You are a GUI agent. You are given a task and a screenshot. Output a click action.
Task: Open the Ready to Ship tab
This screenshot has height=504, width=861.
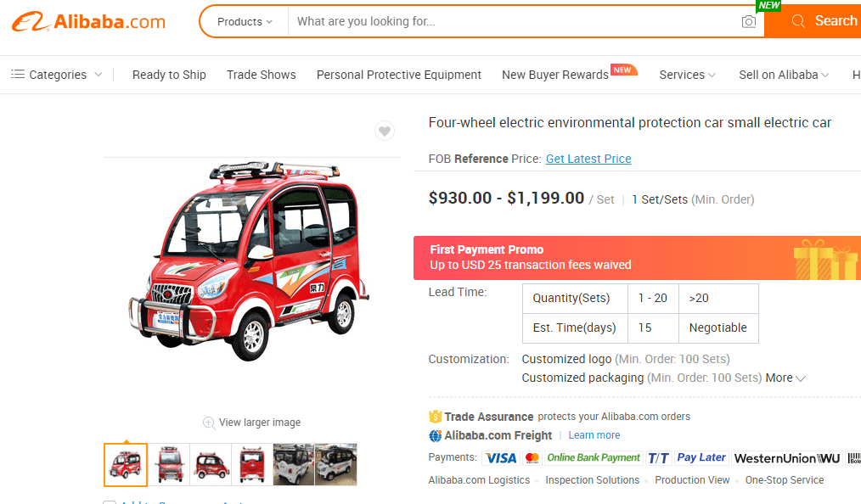169,75
